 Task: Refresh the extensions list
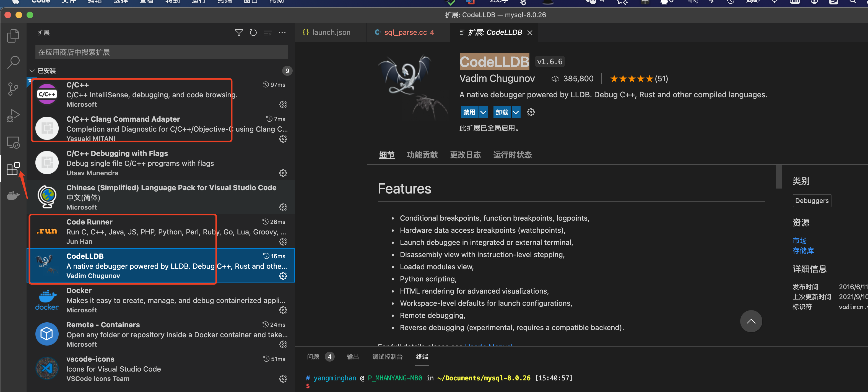253,33
